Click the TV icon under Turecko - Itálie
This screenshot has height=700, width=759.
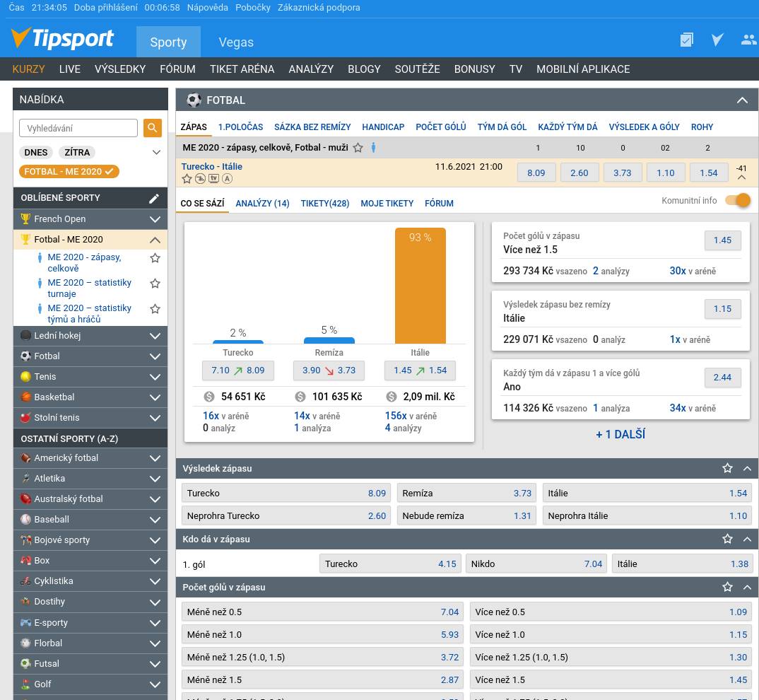click(213, 178)
